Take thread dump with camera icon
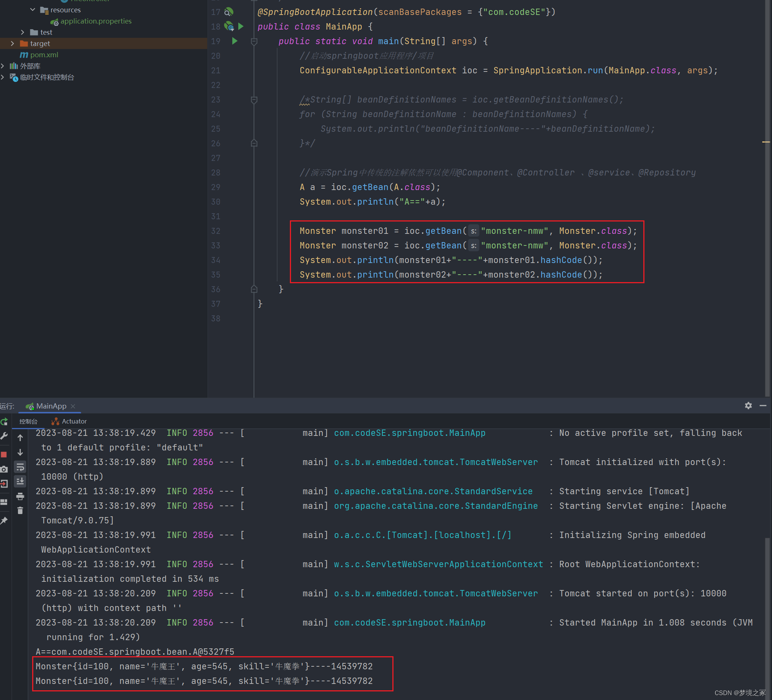This screenshot has height=700, width=772. pos(4,469)
